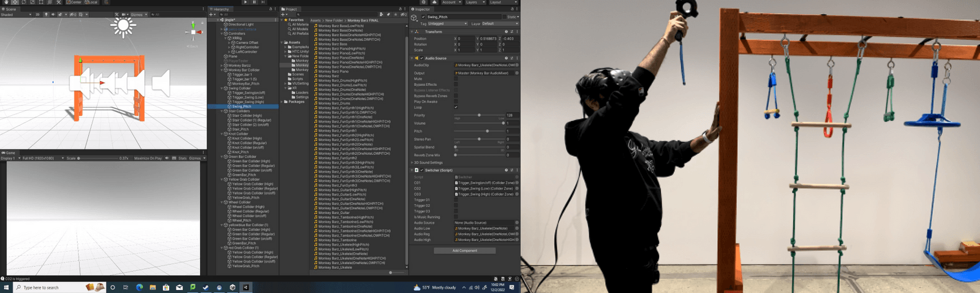Click the Add Component button
The width and height of the screenshot is (980, 293).
click(465, 250)
